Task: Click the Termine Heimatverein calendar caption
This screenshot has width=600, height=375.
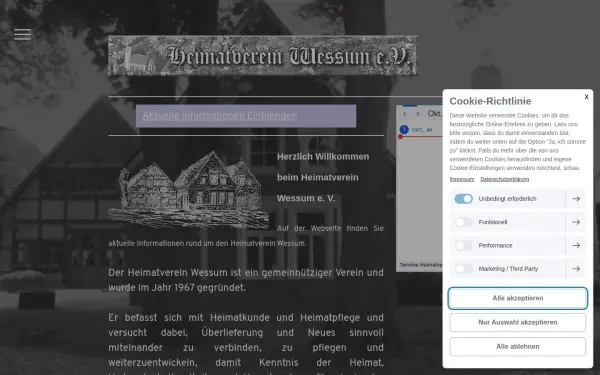Action: pyautogui.click(x=421, y=265)
